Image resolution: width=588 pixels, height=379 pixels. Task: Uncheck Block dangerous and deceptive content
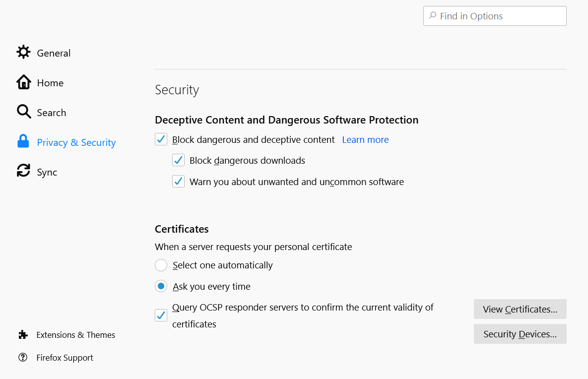point(161,139)
